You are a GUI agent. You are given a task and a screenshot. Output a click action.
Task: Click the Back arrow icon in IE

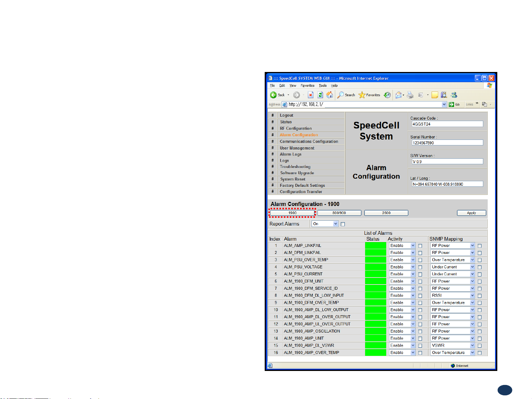pos(273,95)
